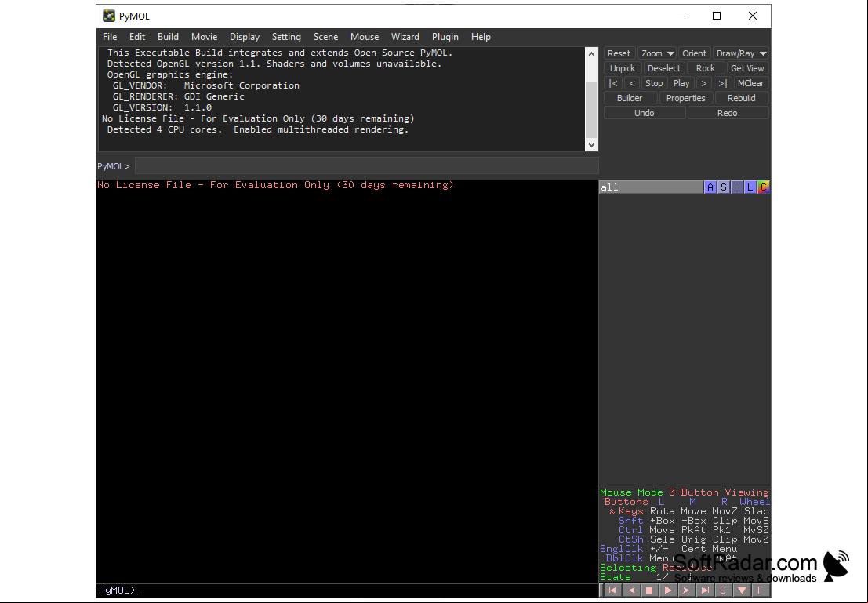The height and width of the screenshot is (603, 868).
Task: Toggle the F fullscreen button in bottom bar
Action: [761, 590]
